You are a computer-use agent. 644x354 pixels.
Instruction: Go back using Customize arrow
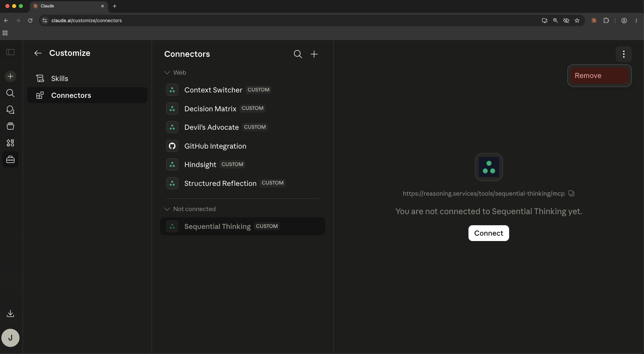38,53
